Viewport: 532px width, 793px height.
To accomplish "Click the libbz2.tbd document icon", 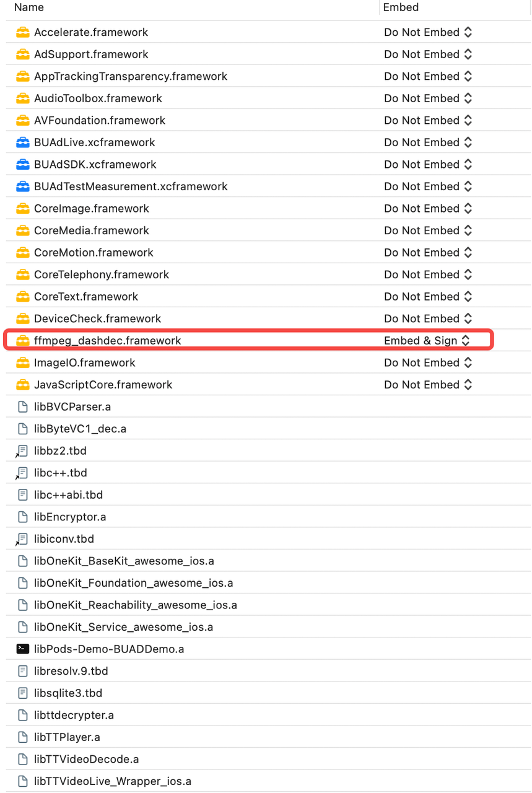I will pyautogui.click(x=22, y=451).
